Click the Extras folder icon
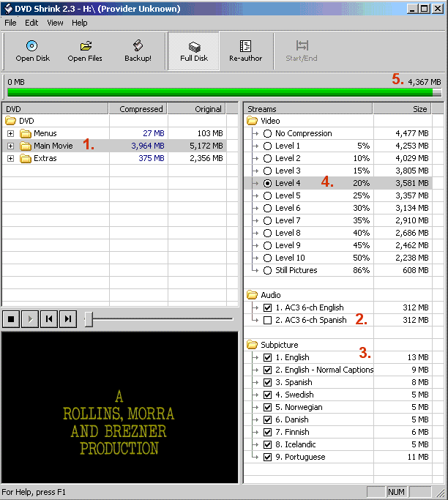Screen dimensions: 448x500 (26, 158)
